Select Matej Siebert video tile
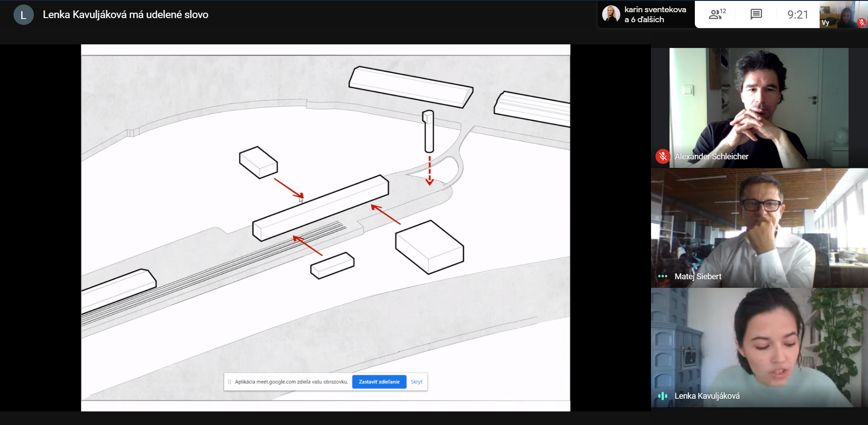Viewport: 868px width, 425px height. (x=759, y=228)
